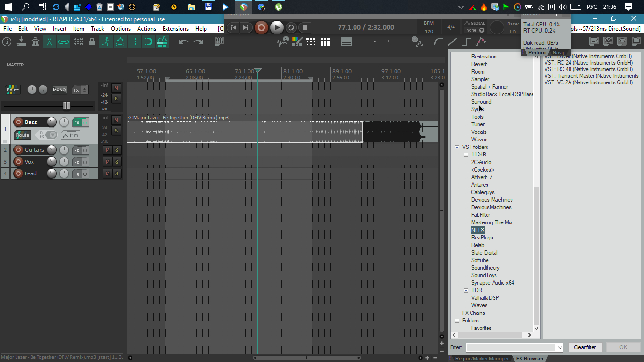Click the Bass track volume knob
This screenshot has height=362, width=644.
tap(51, 122)
